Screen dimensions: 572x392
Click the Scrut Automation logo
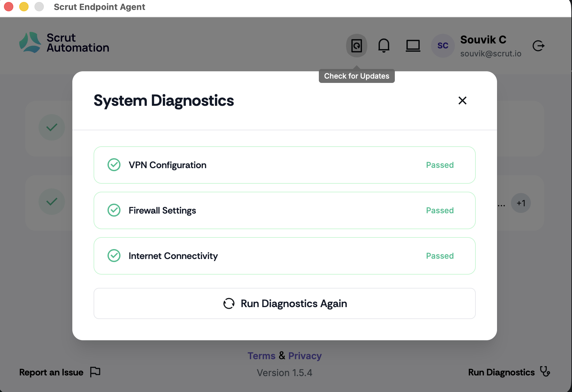coord(64,43)
